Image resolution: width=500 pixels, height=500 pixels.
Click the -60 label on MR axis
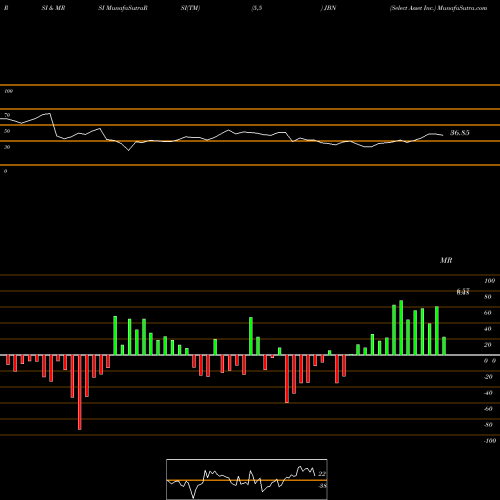coord(488,409)
